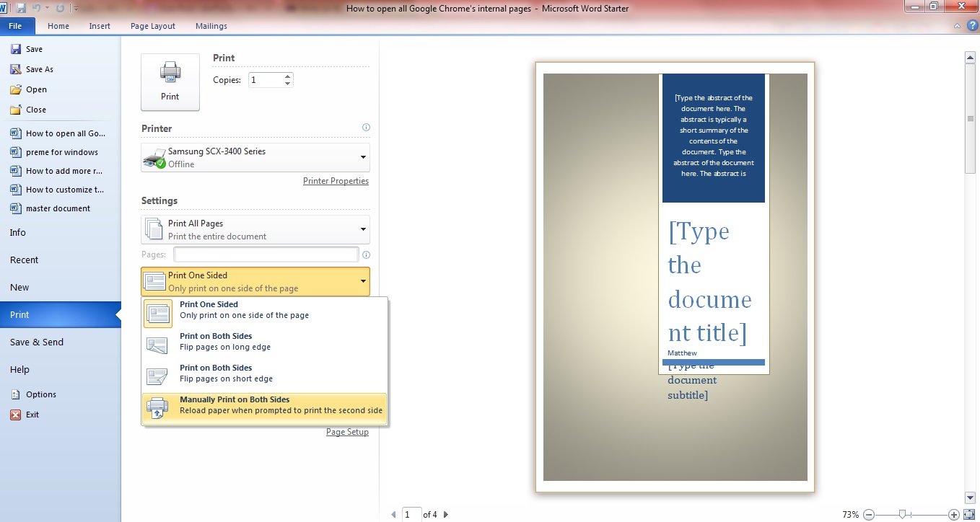This screenshot has height=522, width=980.
Task: Click the Printer info icon
Action: 366,128
